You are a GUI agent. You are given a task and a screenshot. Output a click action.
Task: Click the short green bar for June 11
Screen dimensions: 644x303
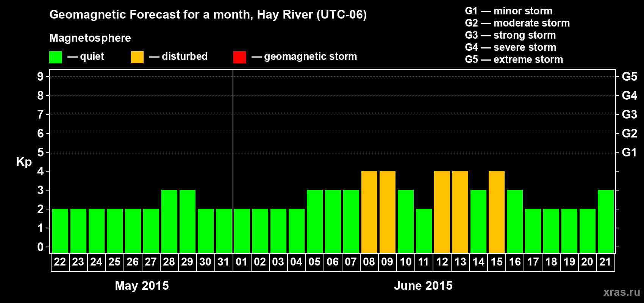pyautogui.click(x=424, y=231)
